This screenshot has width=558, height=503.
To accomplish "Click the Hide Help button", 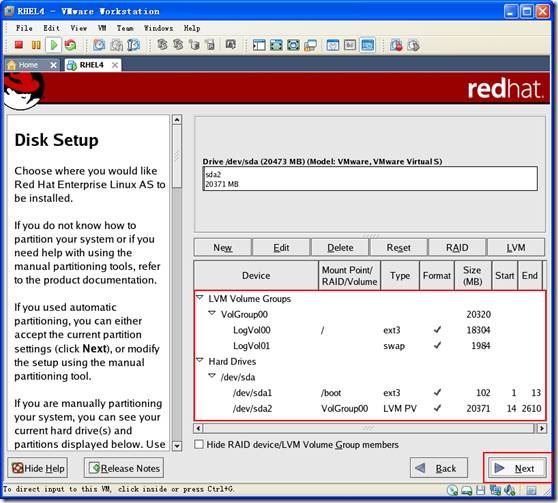I will coord(38,468).
